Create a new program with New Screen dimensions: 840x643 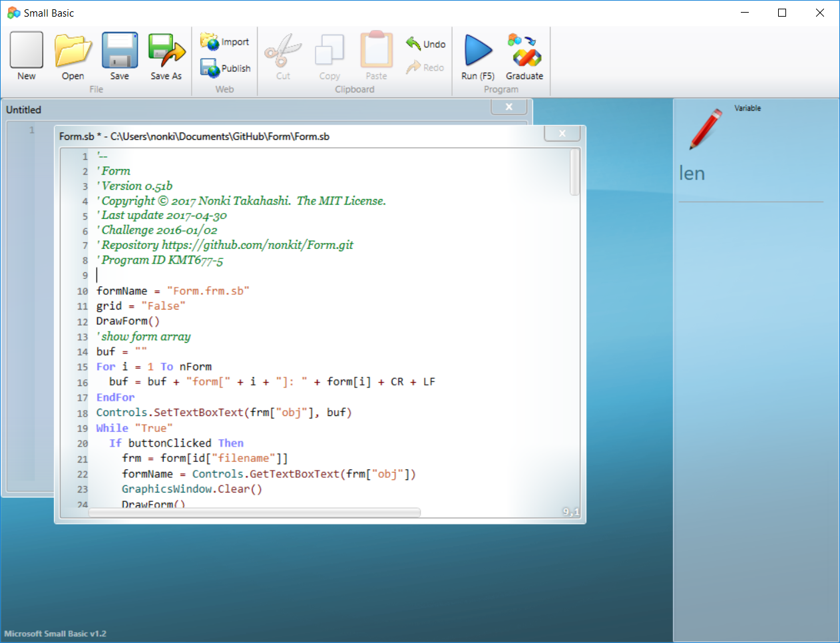click(27, 56)
